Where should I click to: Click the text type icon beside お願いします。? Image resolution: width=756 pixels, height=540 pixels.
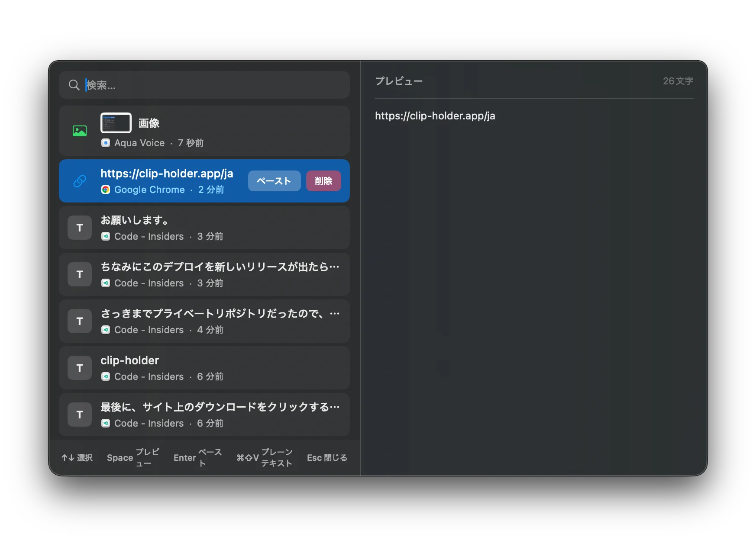pos(80,228)
